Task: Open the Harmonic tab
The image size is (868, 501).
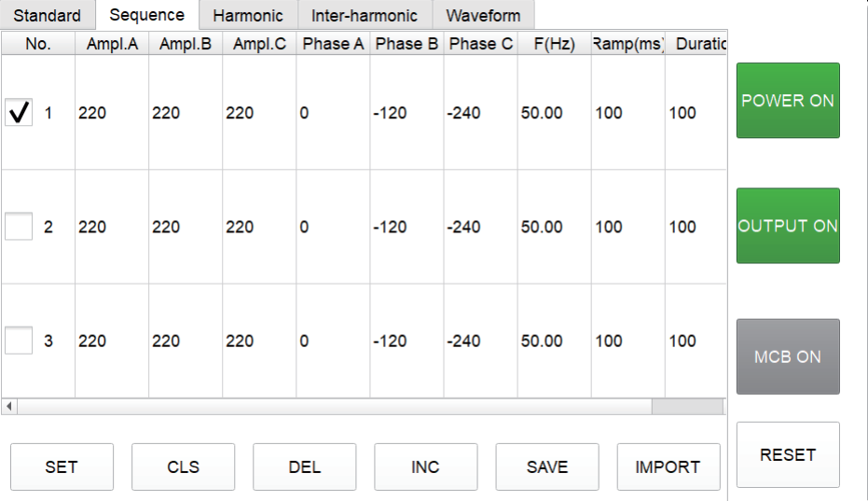Action: pyautogui.click(x=248, y=16)
